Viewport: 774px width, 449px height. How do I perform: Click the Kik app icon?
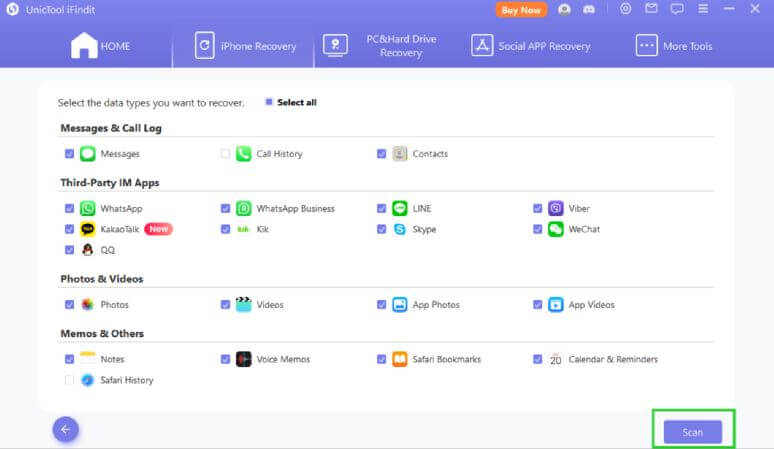(243, 229)
